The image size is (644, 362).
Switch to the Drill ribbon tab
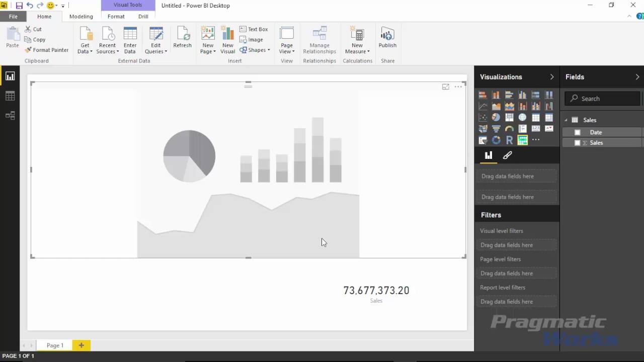click(143, 17)
